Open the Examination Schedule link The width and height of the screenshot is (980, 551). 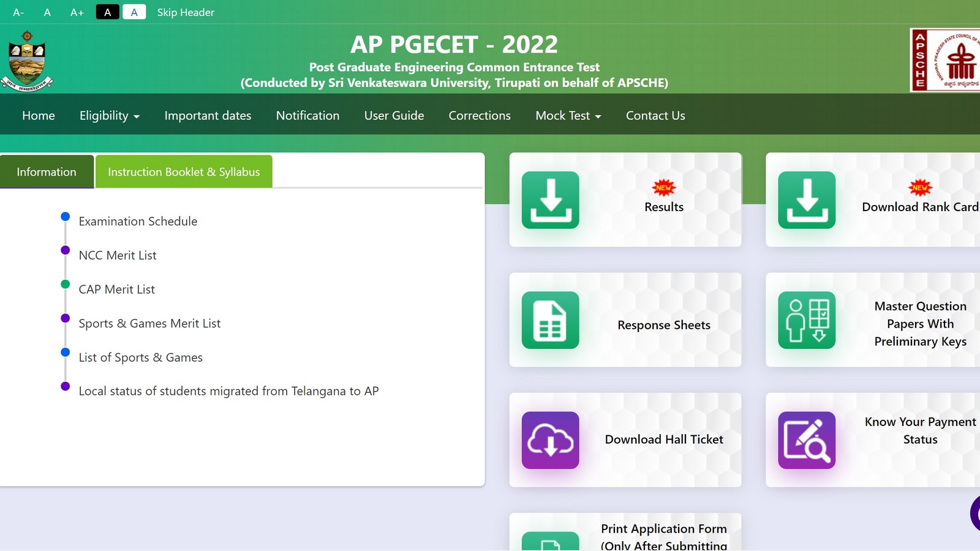(x=138, y=222)
